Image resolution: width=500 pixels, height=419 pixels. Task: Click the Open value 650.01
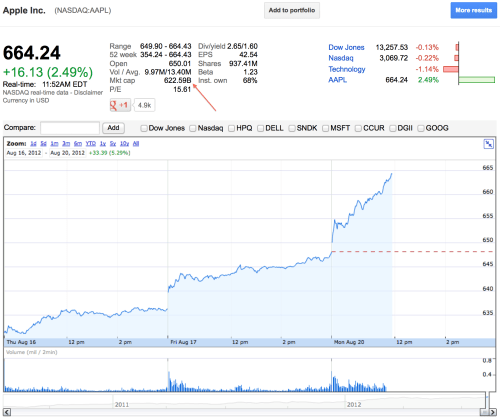coord(180,63)
